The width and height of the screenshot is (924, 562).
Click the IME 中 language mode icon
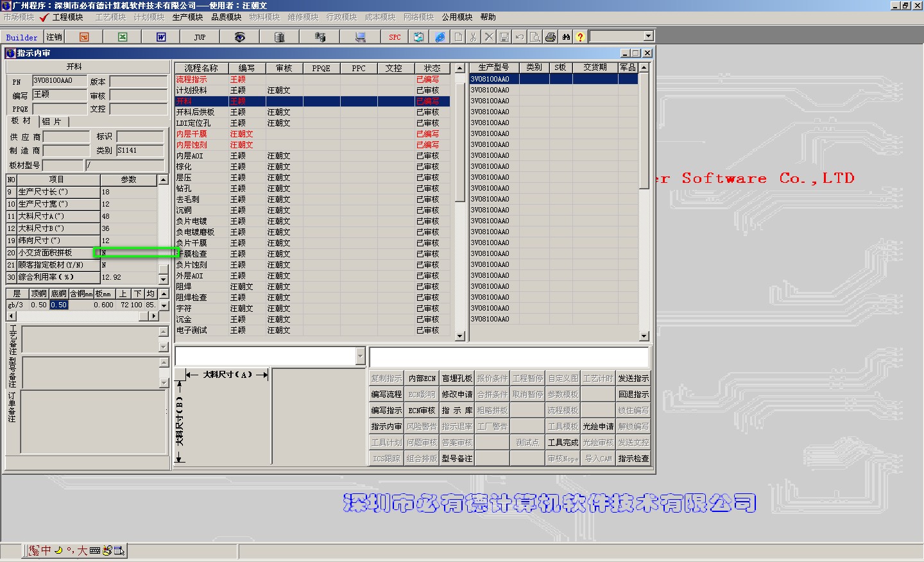46,550
